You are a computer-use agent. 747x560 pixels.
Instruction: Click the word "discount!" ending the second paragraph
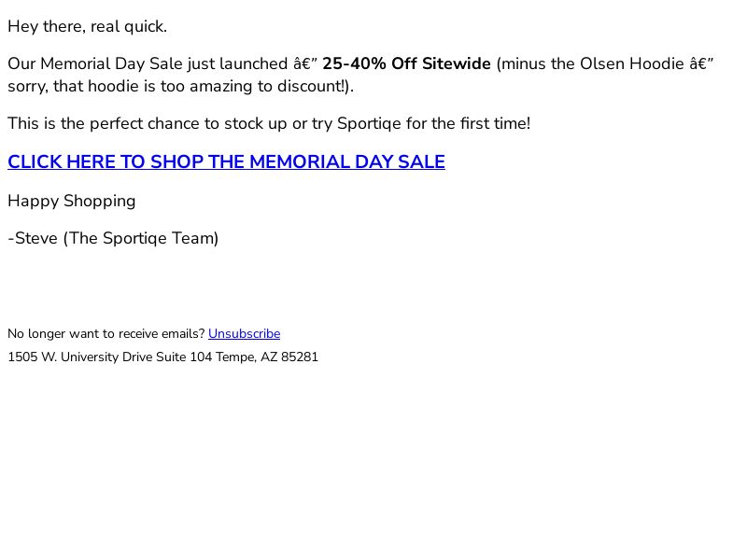(313, 86)
